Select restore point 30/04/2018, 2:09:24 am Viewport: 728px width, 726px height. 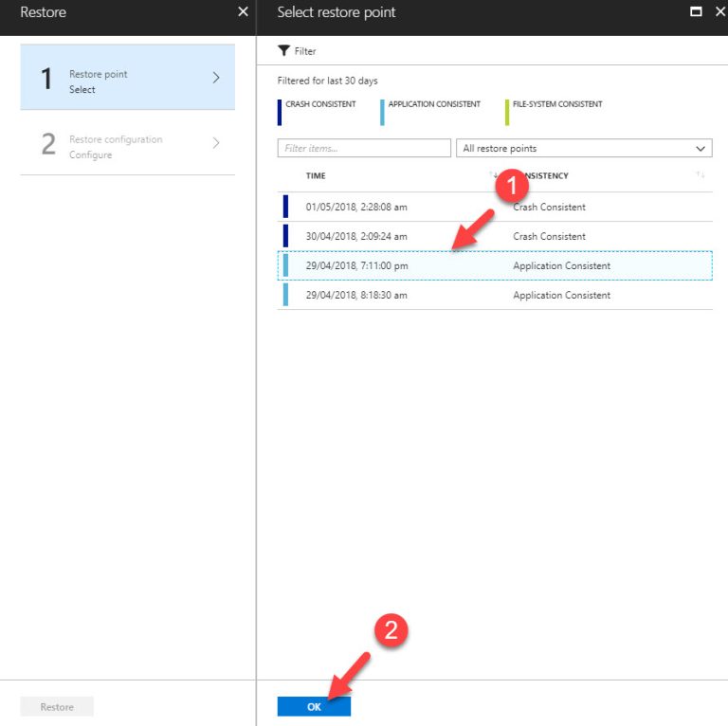[356, 236]
